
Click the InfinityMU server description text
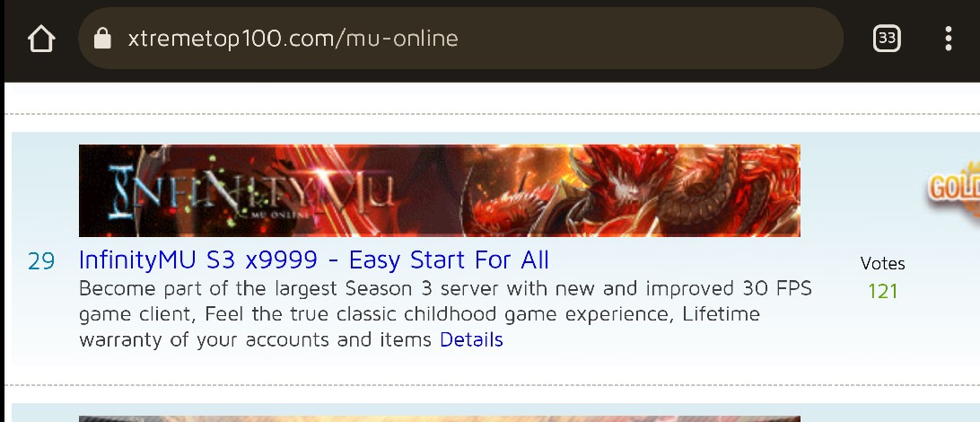[x=445, y=314]
